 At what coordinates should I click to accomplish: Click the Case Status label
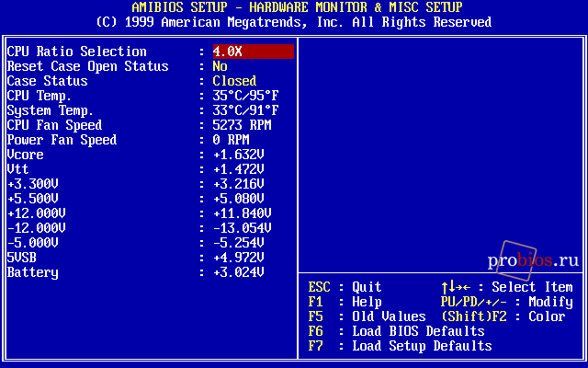(47, 81)
